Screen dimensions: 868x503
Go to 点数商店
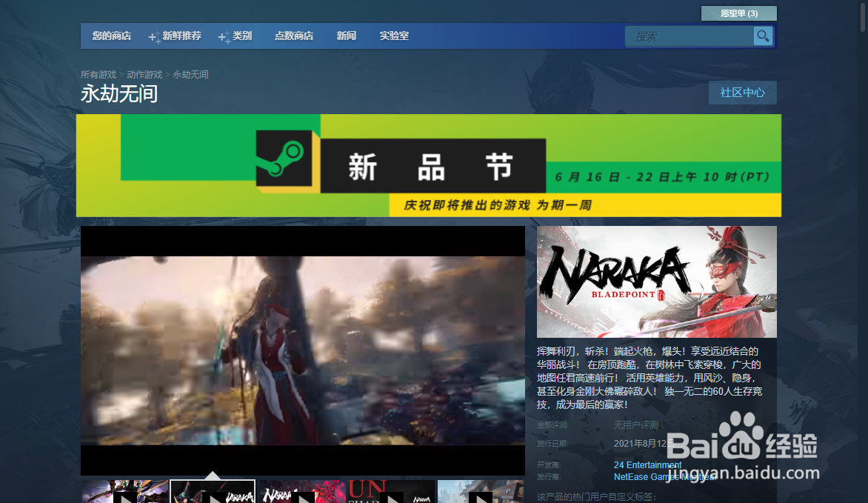294,36
